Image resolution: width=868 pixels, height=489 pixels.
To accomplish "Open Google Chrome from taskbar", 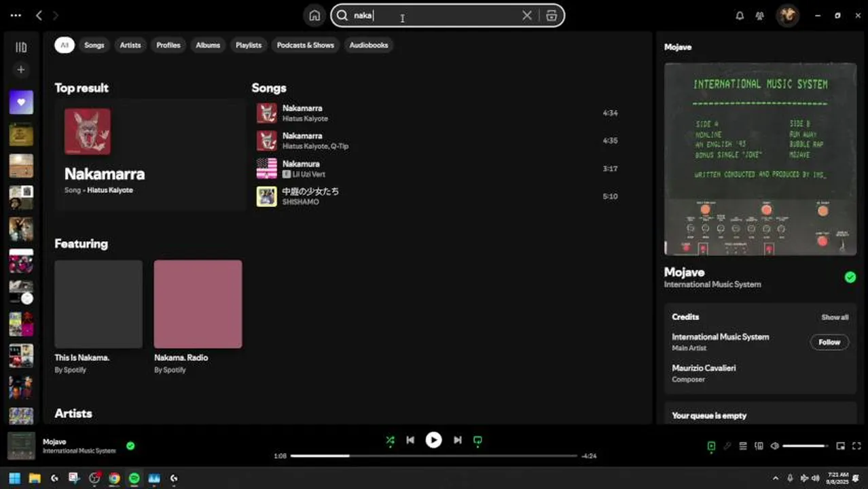I will [114, 478].
